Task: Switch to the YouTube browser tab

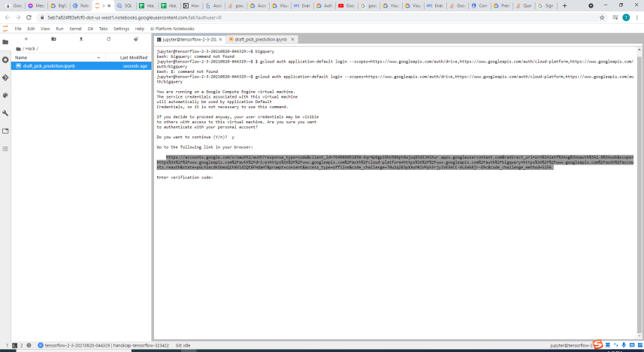Action: (346, 5)
